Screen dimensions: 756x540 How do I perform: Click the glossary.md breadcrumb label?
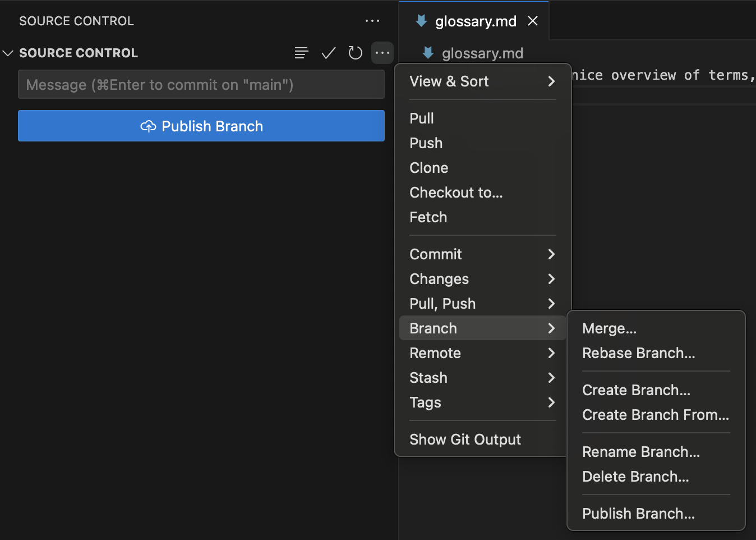482,53
